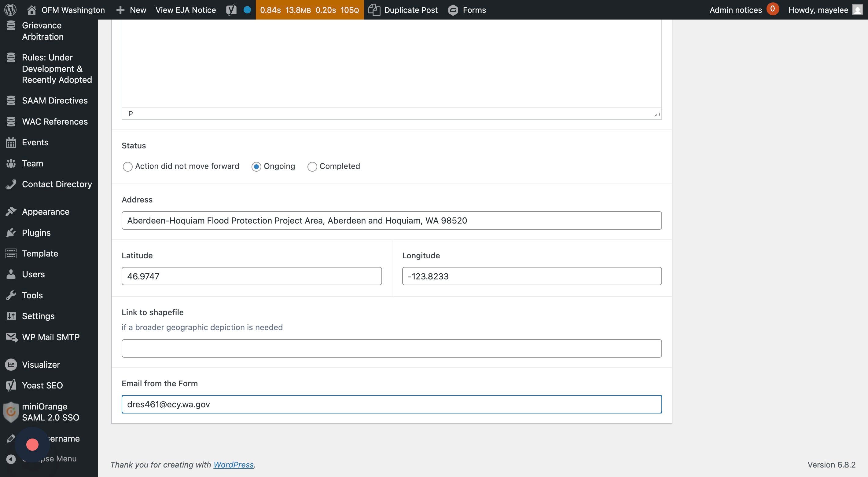The image size is (868, 477).
Task: Open the Plugins sidebar item
Action: [x=36, y=233]
